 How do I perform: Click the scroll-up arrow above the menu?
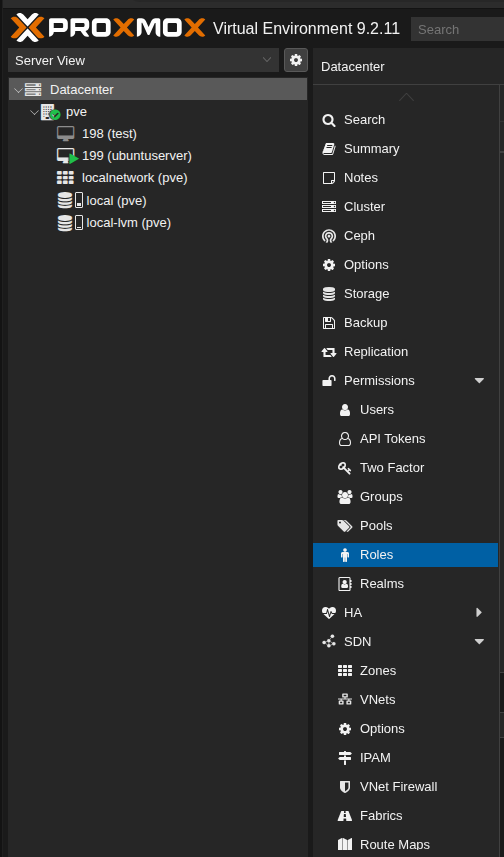[406, 97]
